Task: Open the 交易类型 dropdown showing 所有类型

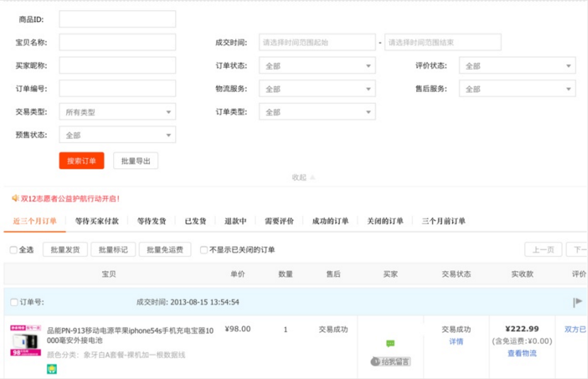Action: pyautogui.click(x=117, y=112)
